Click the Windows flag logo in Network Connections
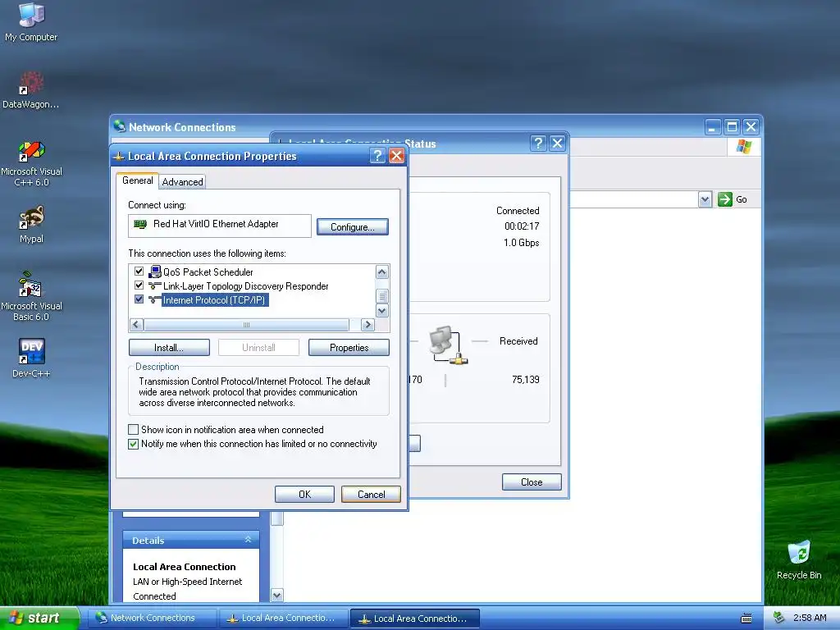Viewport: 840px width, 630px height. pos(743,146)
